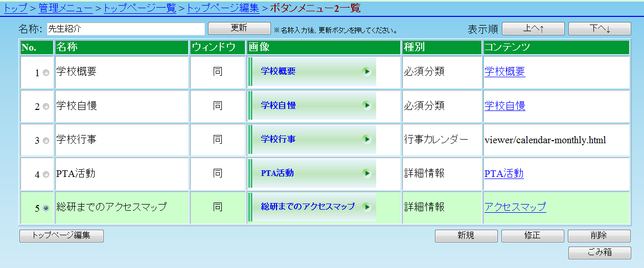
Task: Click the No. column header
Action: (x=37, y=48)
